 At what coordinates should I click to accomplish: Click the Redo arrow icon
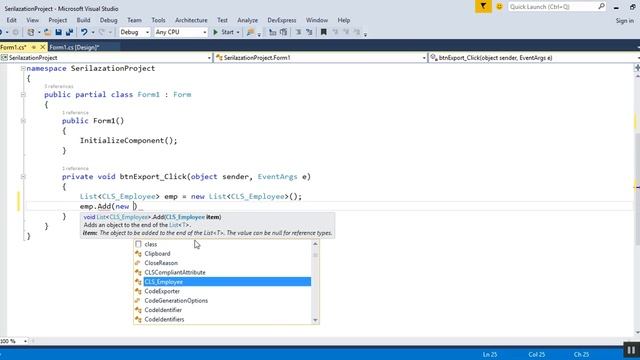[102, 32]
